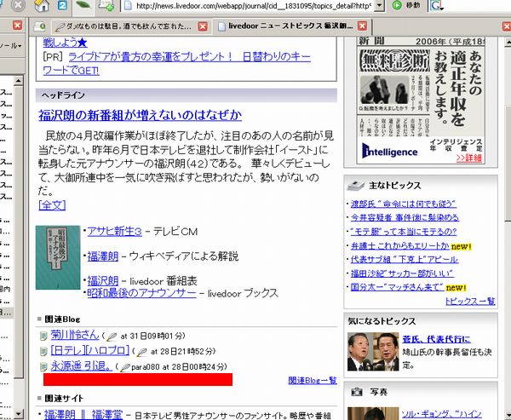Click the document icon beside 永源遥 引退
Viewport: 511px width, 420px height.
coord(43,367)
